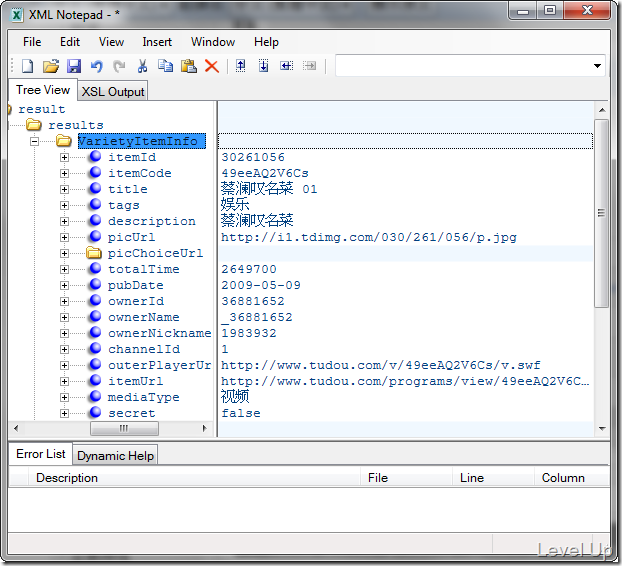Switch to the Dynamic Help tab
Image resolution: width=622 pixels, height=566 pixels.
(115, 455)
